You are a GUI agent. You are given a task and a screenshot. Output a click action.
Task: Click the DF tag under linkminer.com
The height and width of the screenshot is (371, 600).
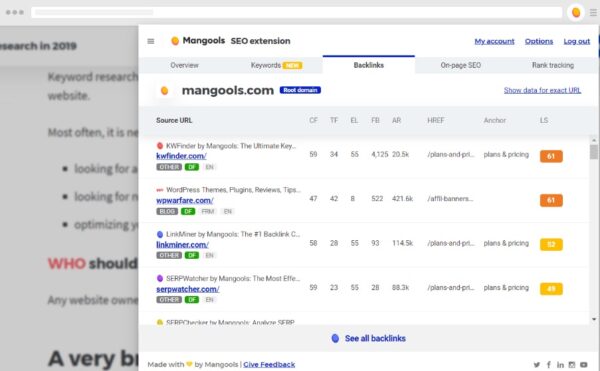pyautogui.click(x=192, y=255)
